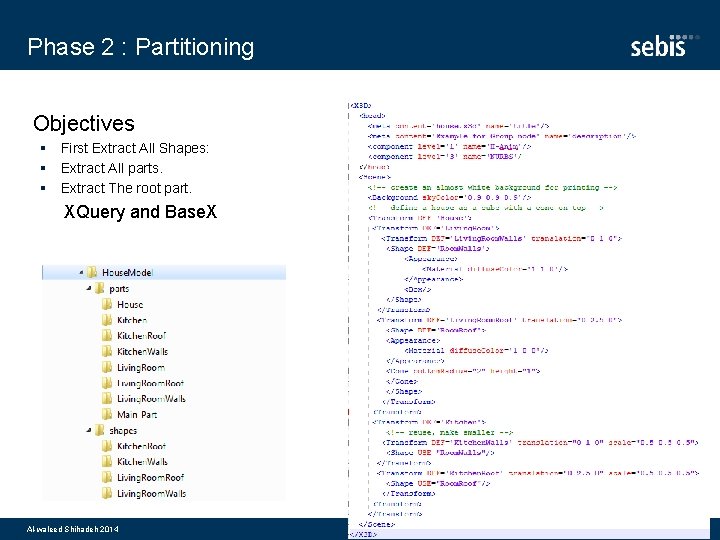The image size is (720, 540).
Task: Click the House folder icon
Action: pyautogui.click(x=107, y=304)
